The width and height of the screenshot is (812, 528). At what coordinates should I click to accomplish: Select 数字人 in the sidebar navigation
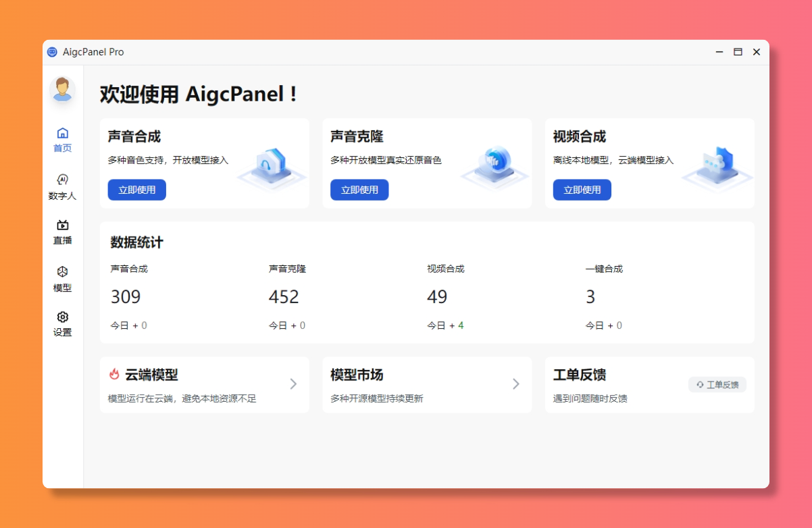coord(62,186)
